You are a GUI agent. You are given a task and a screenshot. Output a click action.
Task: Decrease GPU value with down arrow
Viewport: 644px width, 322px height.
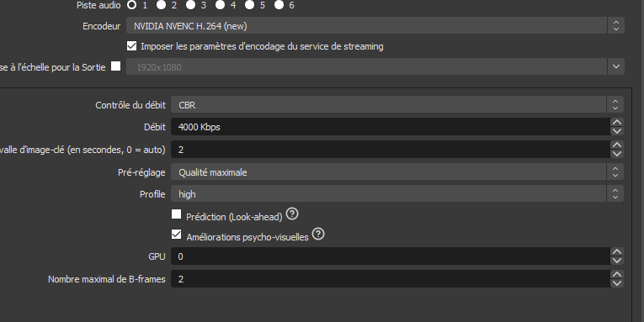pyautogui.click(x=617, y=261)
